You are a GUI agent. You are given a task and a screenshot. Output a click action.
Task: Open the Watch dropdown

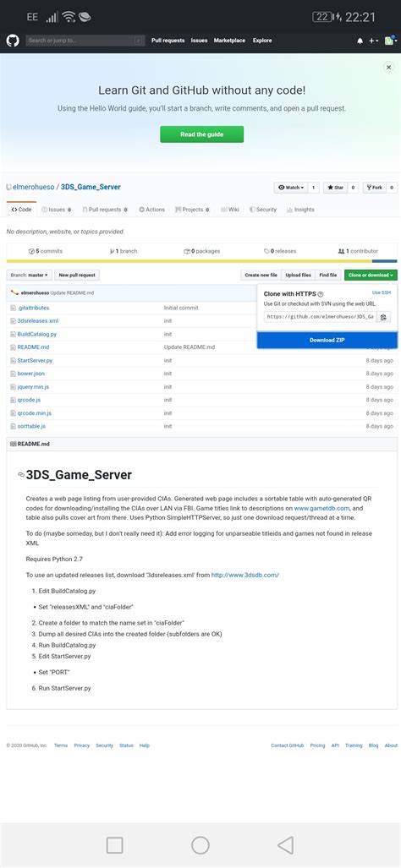tap(291, 188)
